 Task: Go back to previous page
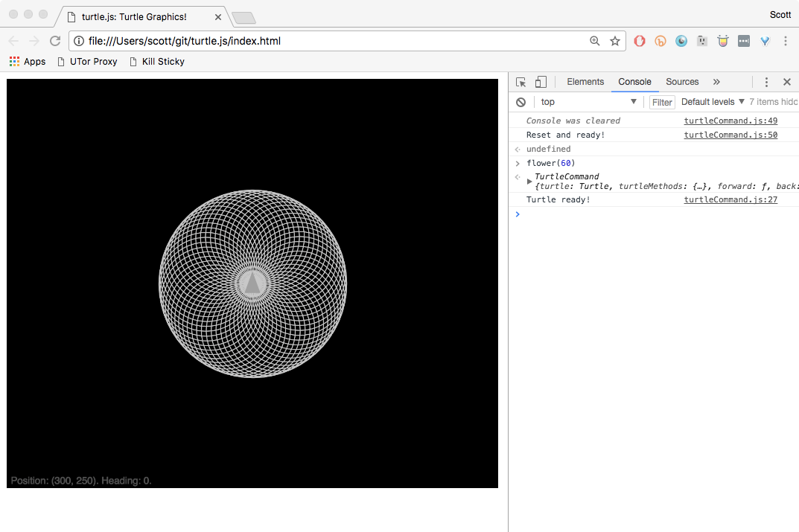pyautogui.click(x=13, y=41)
